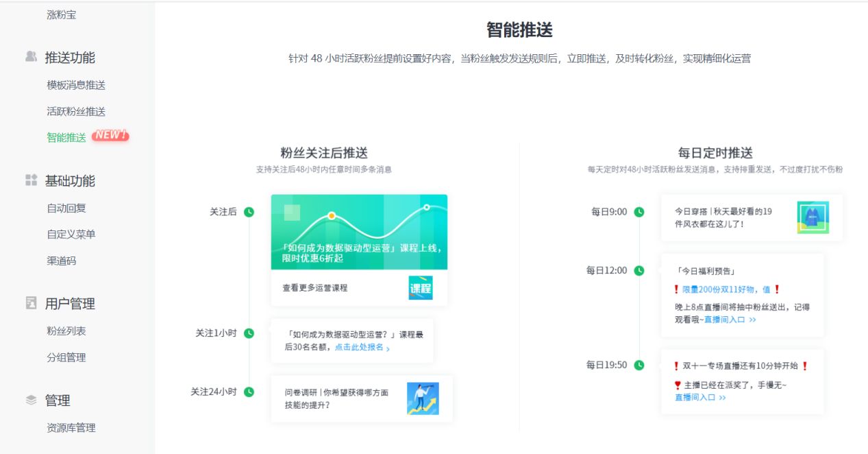The width and height of the screenshot is (868, 454).
Task: Click the 用户管理 section icon
Action: click(31, 303)
